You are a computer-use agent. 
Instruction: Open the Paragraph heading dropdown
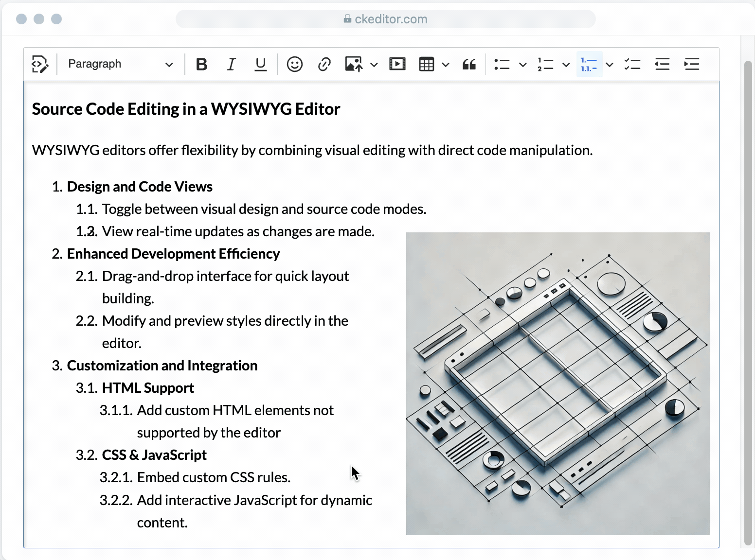[120, 64]
